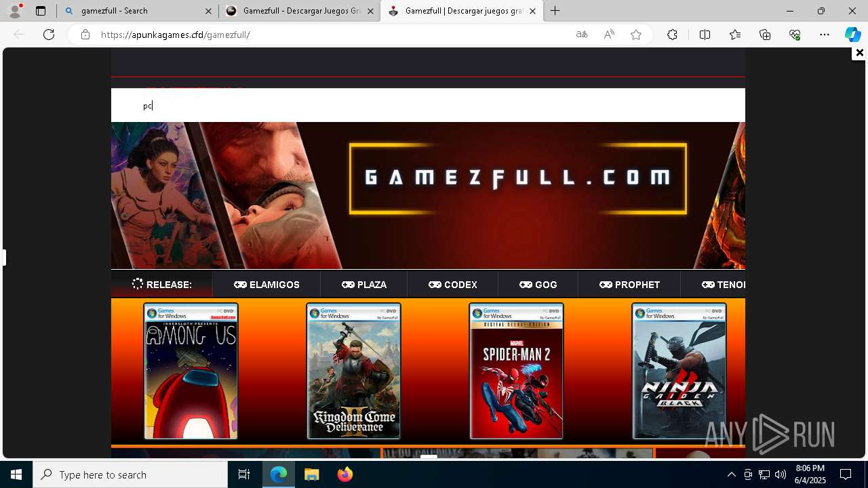
Task: Open Browser essentials heart icon
Action: [x=795, y=35]
